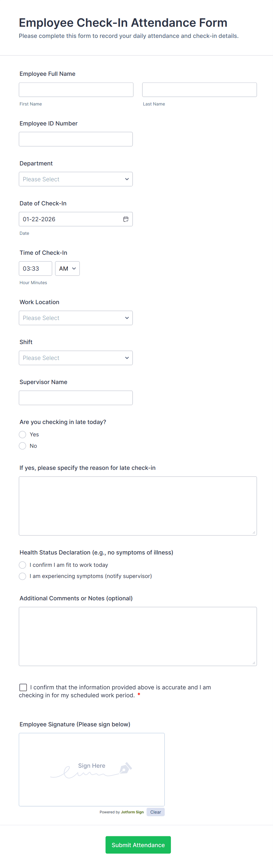Select No for checking in late
The height and width of the screenshot is (868, 273).
(22, 446)
